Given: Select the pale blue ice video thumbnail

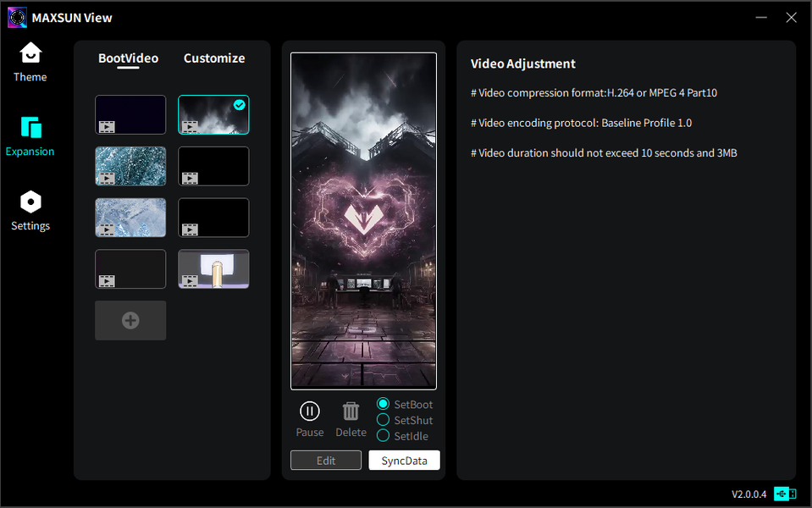Looking at the screenshot, I should (130, 218).
